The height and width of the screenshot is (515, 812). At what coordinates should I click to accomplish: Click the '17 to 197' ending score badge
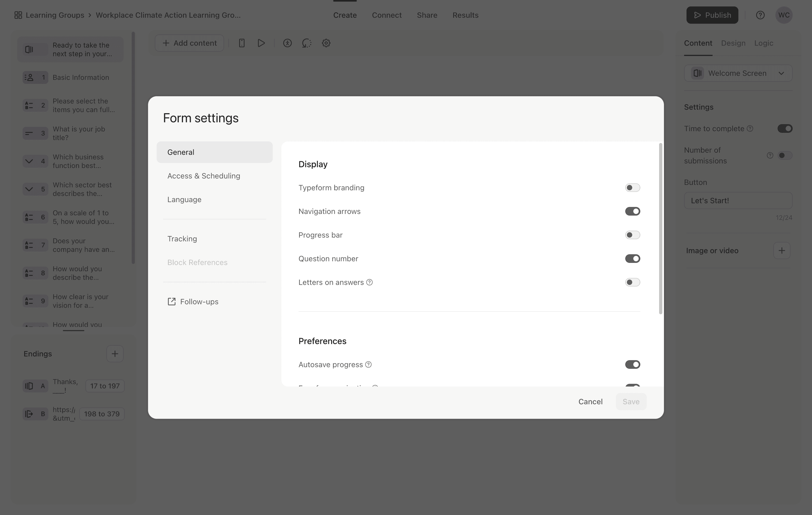pos(105,386)
